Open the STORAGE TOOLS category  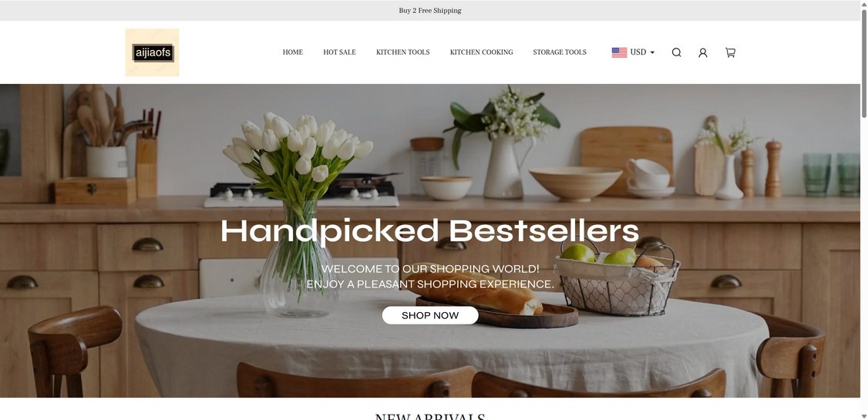point(559,52)
